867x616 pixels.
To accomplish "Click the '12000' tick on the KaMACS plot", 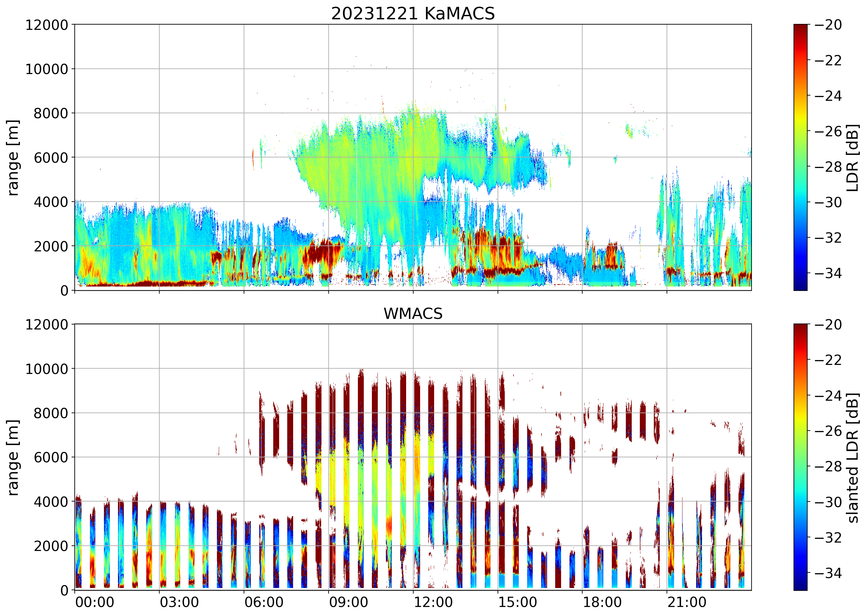I will point(46,25).
